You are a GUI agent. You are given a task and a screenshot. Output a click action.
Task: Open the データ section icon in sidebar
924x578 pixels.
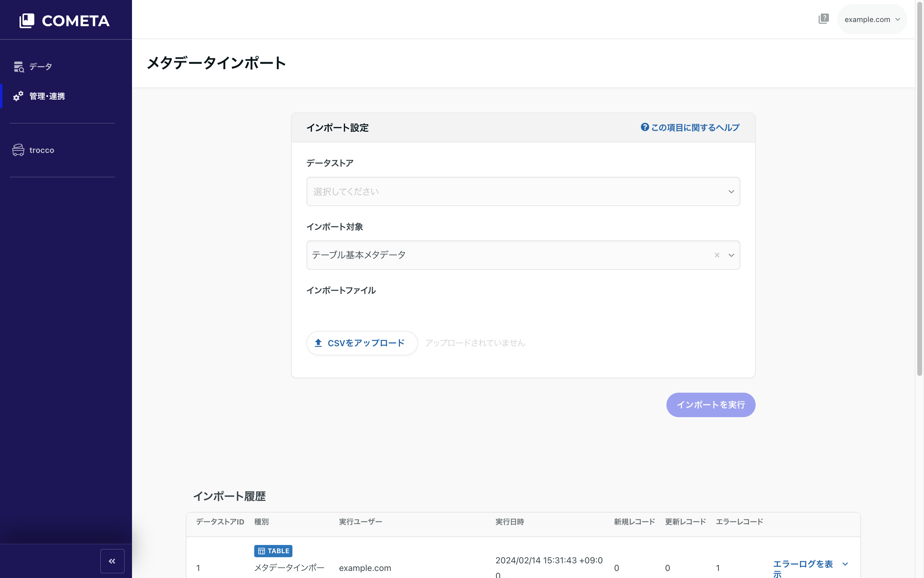[x=19, y=67]
